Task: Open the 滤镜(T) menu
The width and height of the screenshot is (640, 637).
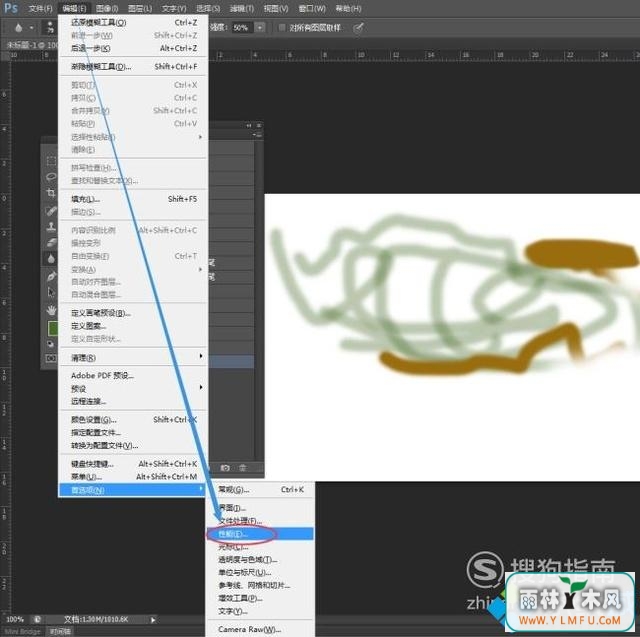Action: coord(242,8)
